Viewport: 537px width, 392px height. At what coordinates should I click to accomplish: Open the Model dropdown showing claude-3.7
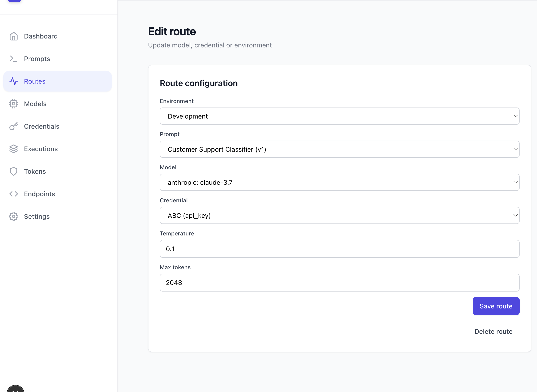(x=339, y=182)
